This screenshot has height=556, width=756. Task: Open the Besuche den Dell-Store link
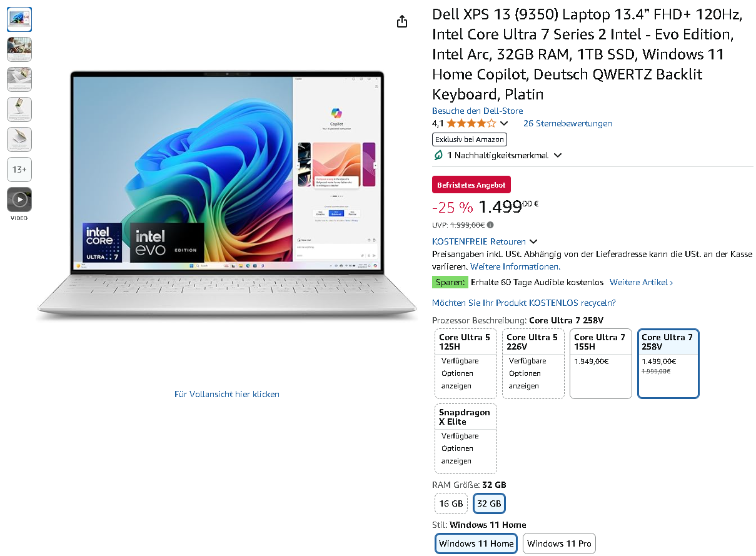(478, 111)
